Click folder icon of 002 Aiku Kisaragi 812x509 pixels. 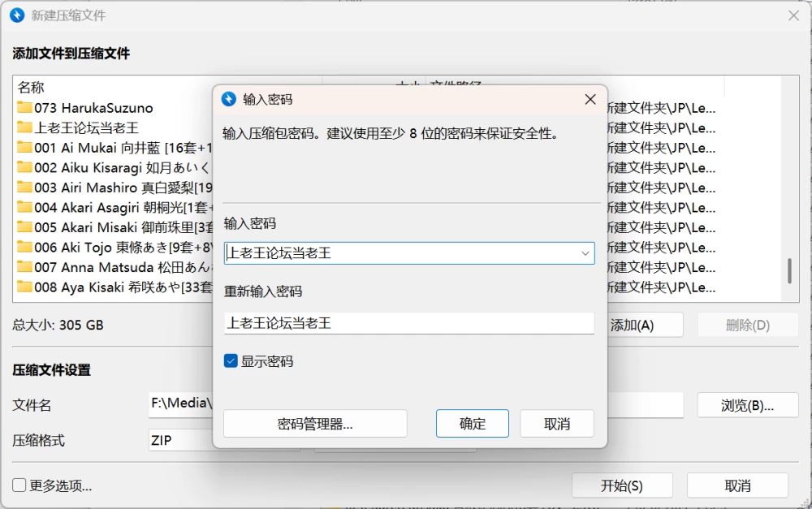coord(24,166)
